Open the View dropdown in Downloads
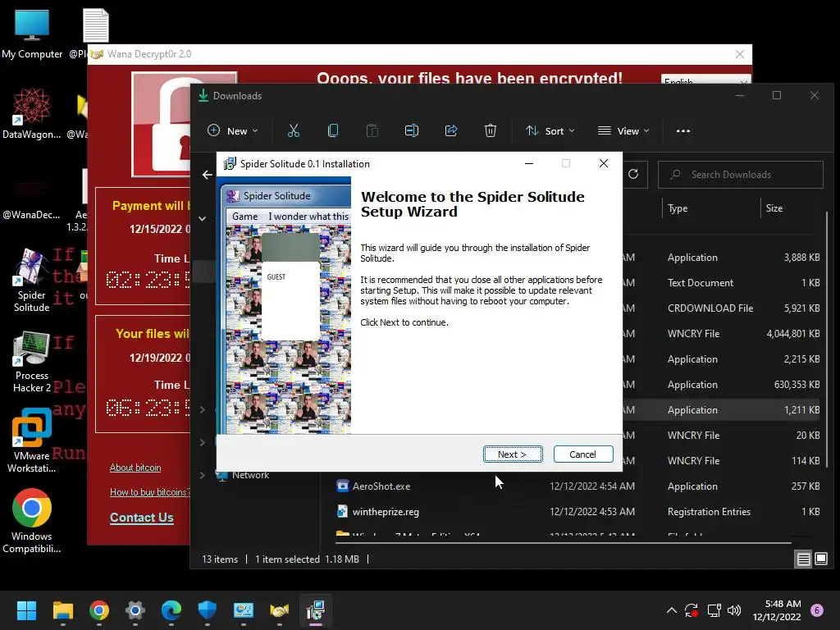 pyautogui.click(x=623, y=130)
